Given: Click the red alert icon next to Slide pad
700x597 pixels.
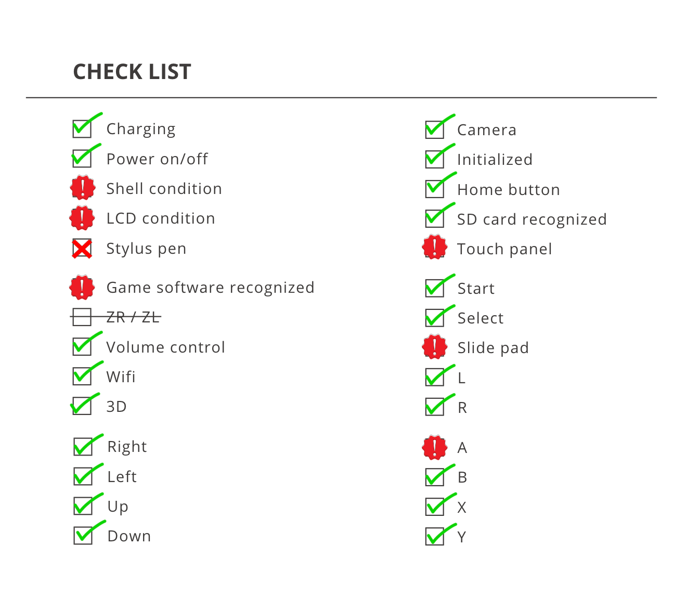Looking at the screenshot, I should pos(435,347).
